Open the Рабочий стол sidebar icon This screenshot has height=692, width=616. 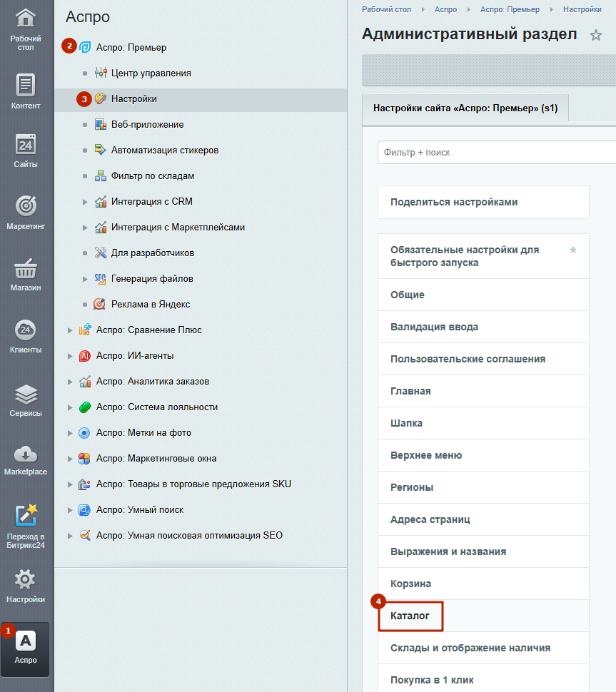(x=26, y=19)
